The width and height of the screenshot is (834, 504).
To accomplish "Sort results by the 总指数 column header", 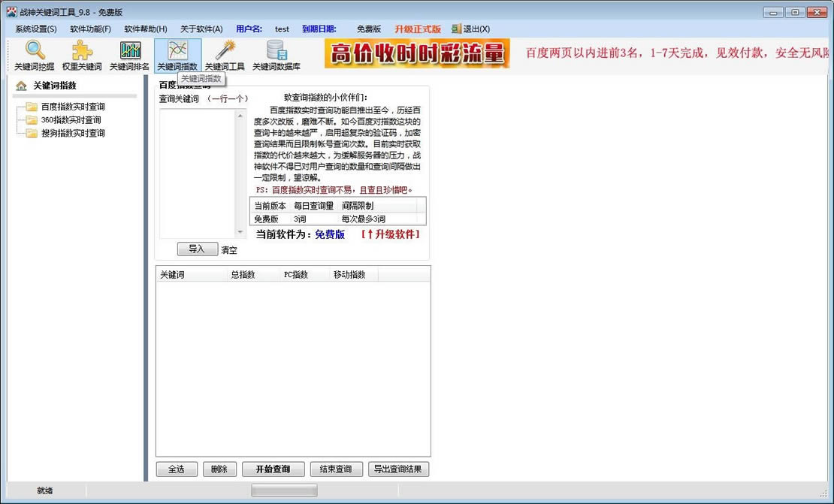I will [253, 275].
